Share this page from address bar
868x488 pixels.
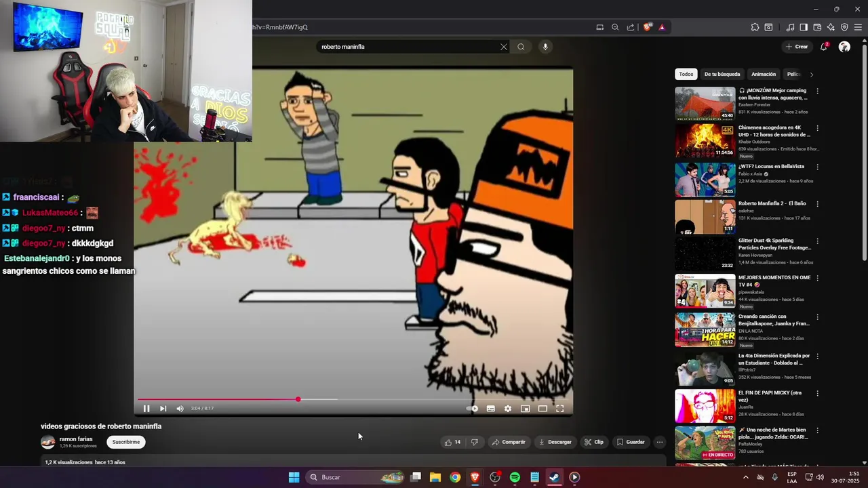pos(631,27)
